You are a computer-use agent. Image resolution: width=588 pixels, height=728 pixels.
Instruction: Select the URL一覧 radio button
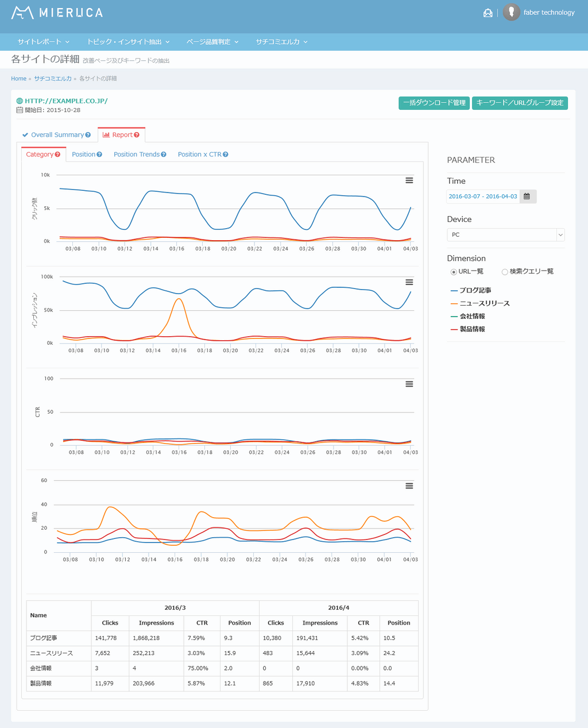point(454,272)
